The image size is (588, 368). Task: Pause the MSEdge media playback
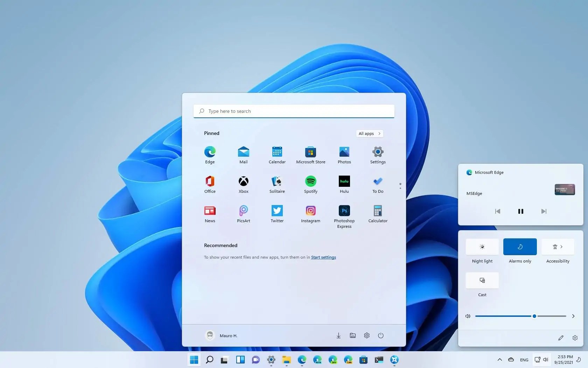[520, 211]
